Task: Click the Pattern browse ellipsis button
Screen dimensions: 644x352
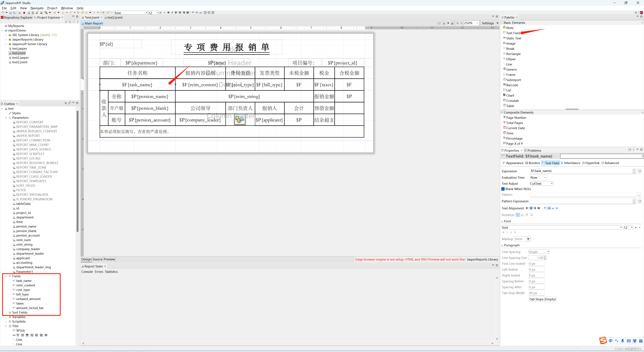Action: [639, 195]
